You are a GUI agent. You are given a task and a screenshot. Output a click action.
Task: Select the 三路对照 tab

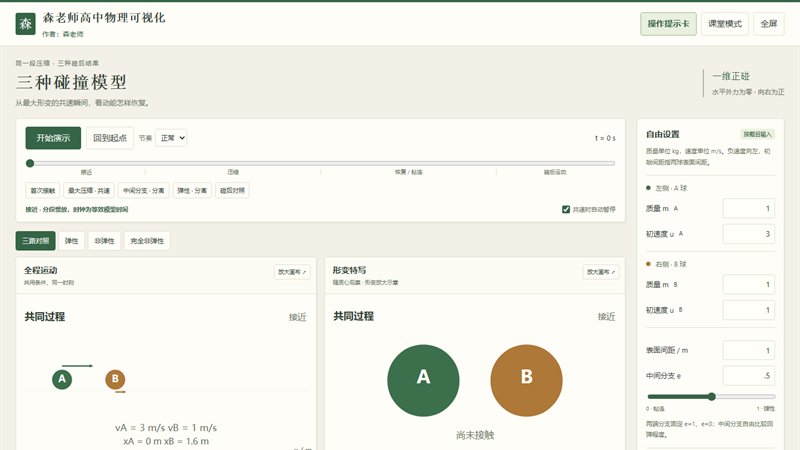pyautogui.click(x=36, y=241)
